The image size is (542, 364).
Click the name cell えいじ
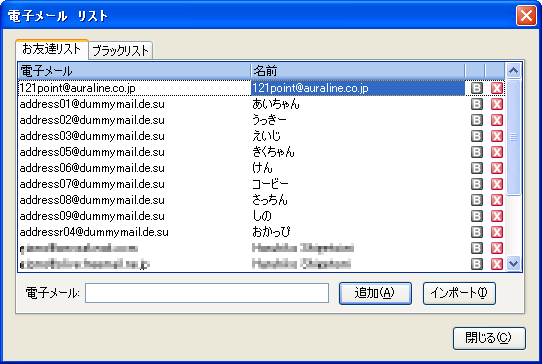click(266, 136)
